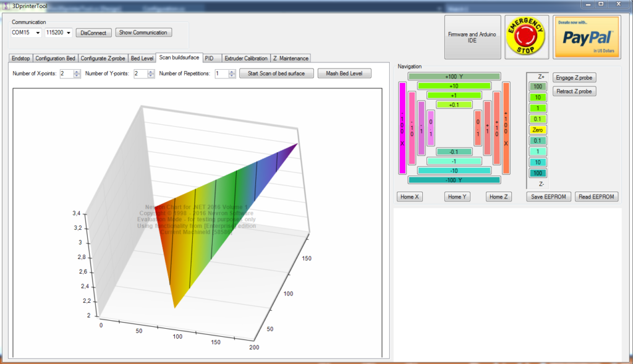This screenshot has height=364, width=633.
Task: Click the Number of Repetitions field
Action: (222, 74)
